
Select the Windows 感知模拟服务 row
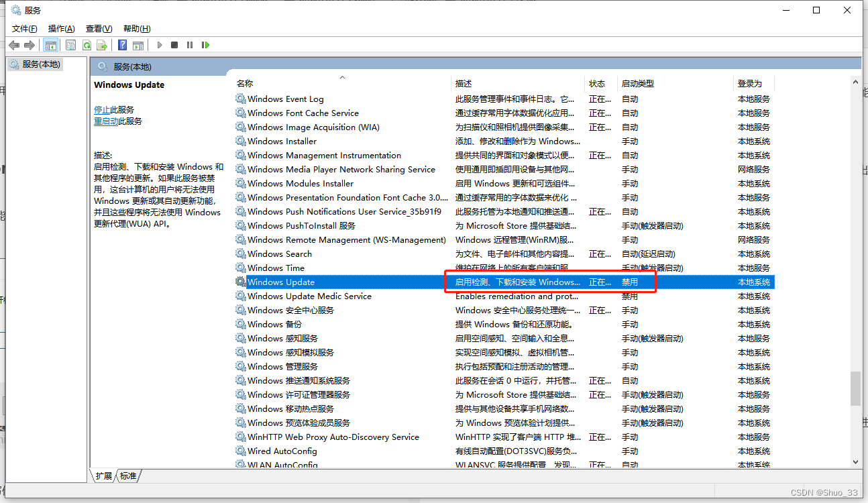tap(504, 352)
